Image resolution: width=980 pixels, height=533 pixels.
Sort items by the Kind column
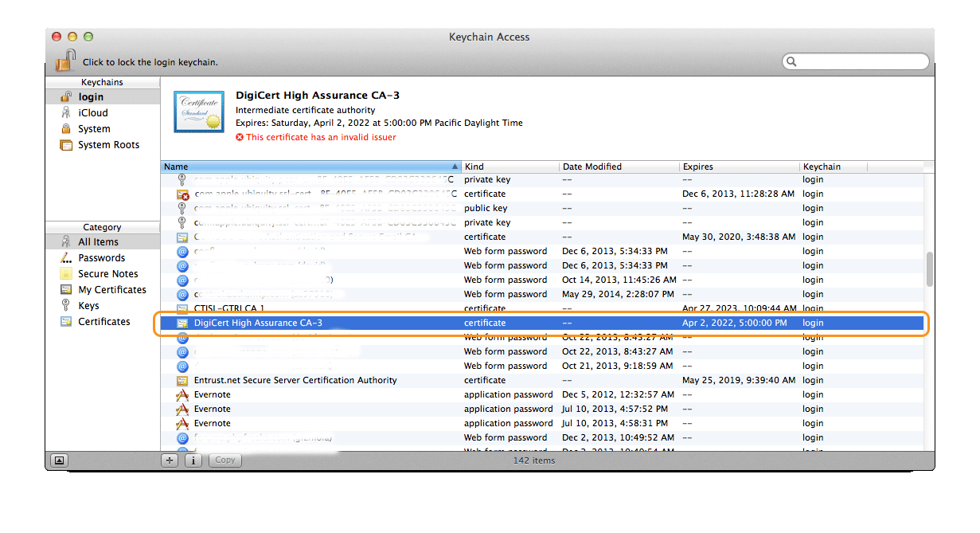tap(510, 167)
